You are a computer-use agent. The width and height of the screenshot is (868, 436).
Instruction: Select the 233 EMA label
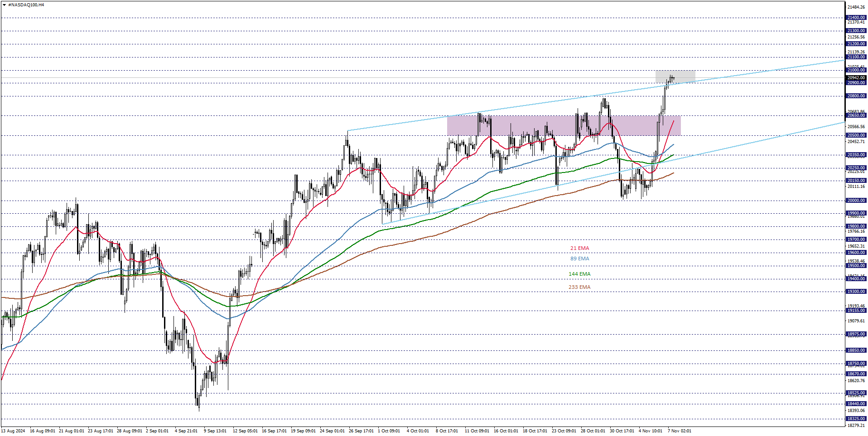[x=579, y=287]
